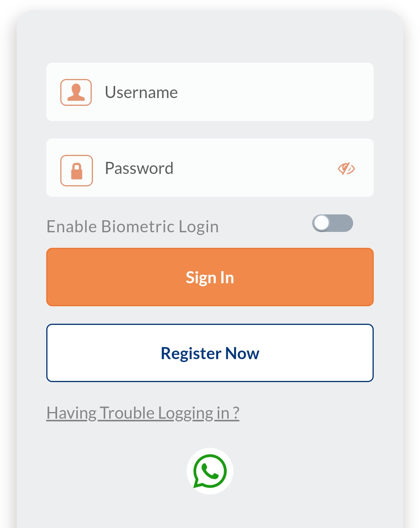Open WhatsApp support chat icon
The height and width of the screenshot is (528, 420).
tap(210, 471)
